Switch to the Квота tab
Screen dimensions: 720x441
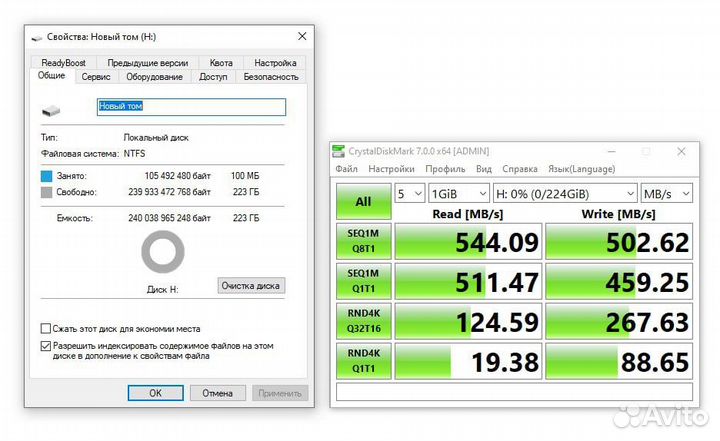[221, 62]
